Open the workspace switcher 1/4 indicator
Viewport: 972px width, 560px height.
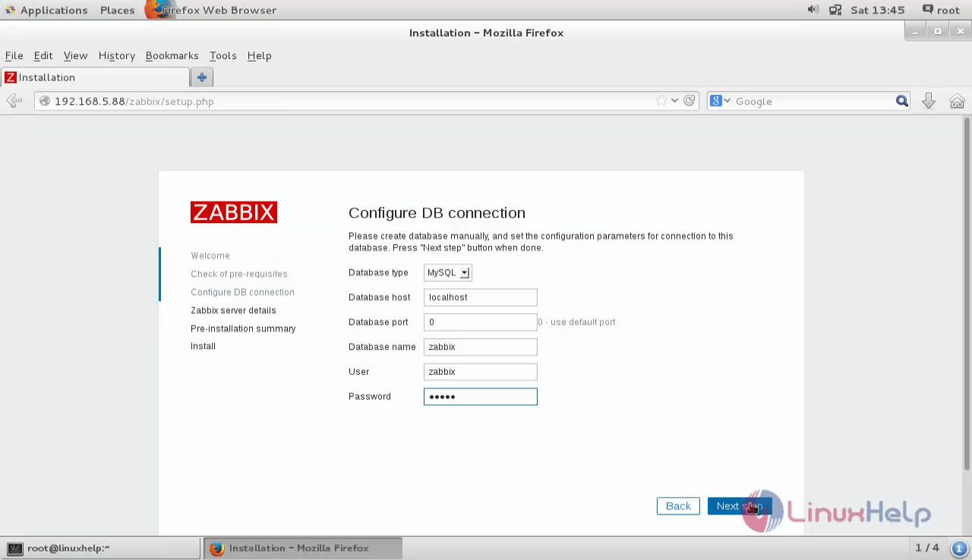(x=927, y=548)
